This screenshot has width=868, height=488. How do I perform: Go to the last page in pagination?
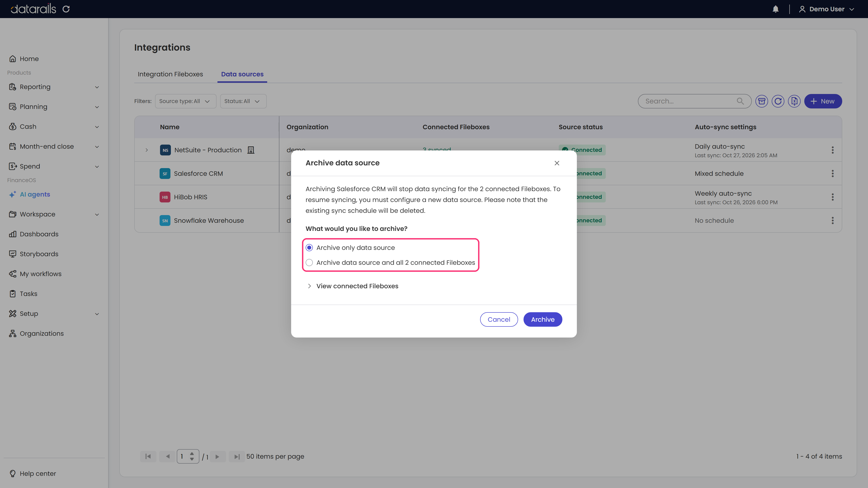[x=236, y=456]
